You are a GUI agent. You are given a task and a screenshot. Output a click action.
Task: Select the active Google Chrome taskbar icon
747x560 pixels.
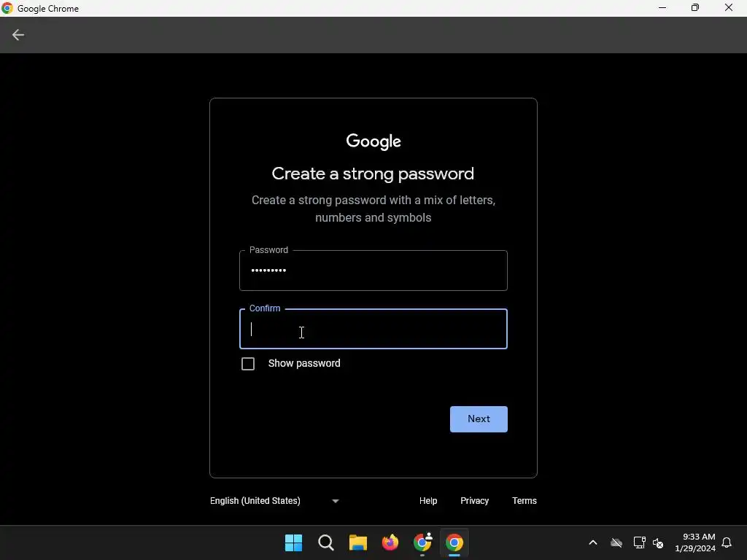454,542
